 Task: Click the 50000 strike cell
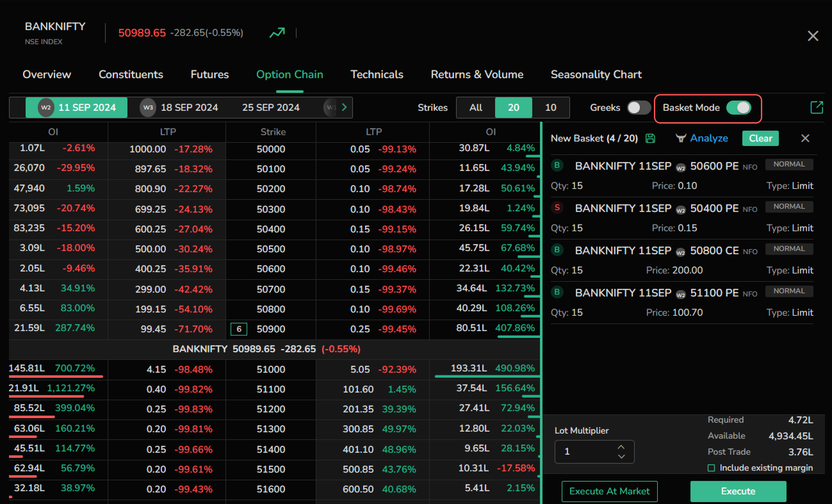tap(271, 149)
